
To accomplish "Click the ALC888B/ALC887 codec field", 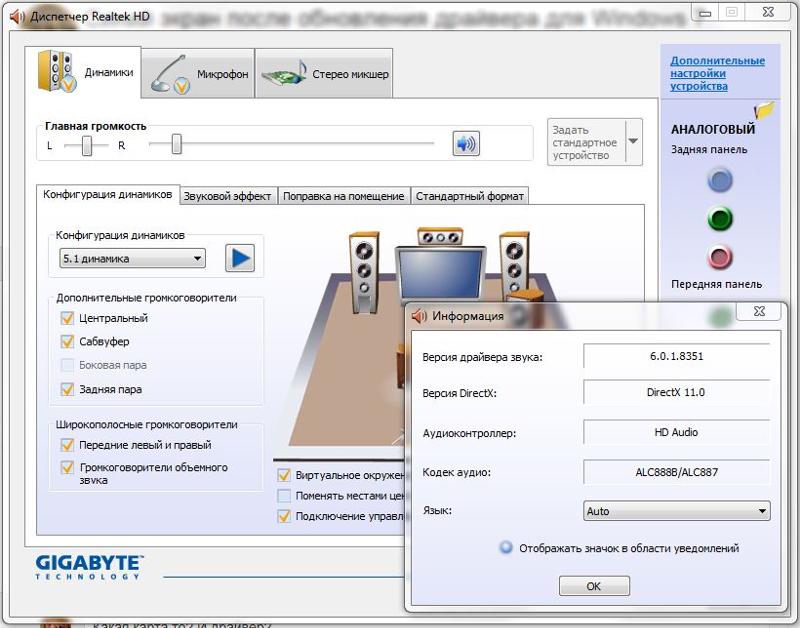I will (x=677, y=472).
